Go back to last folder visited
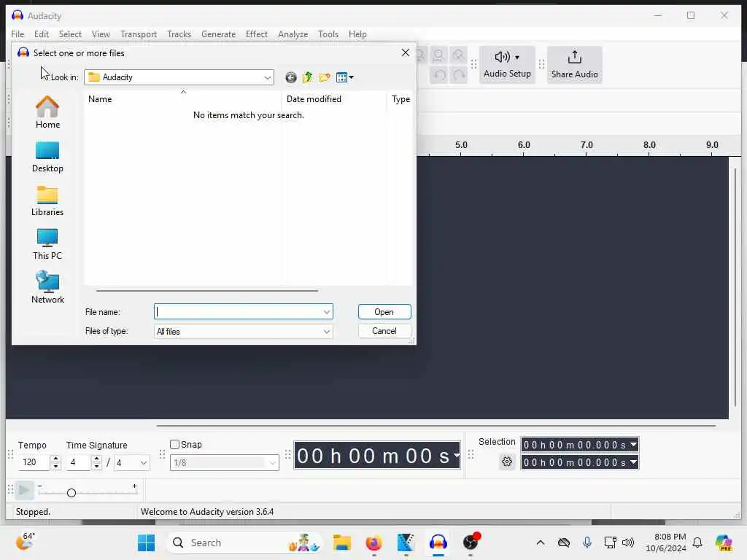The image size is (747, 560). tap(290, 77)
